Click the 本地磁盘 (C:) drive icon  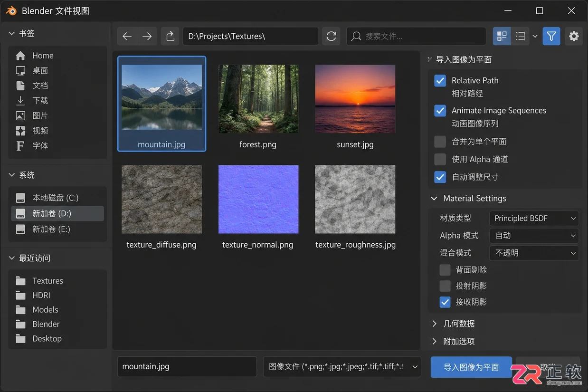tap(20, 198)
